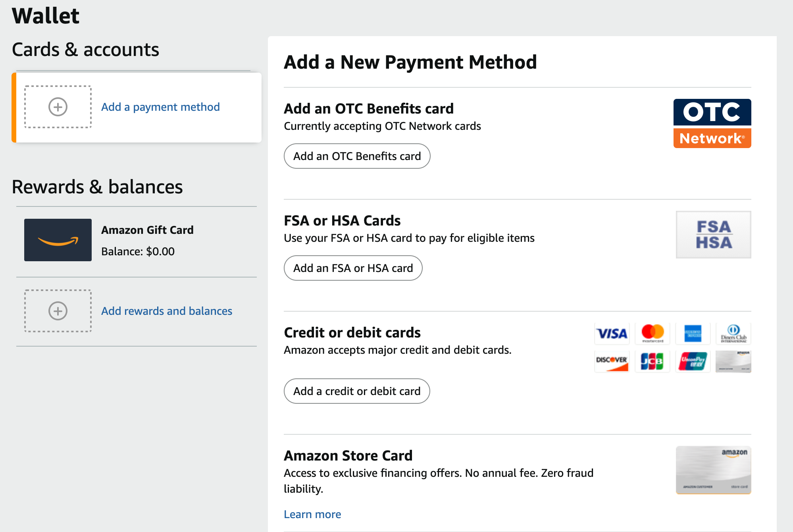Open Add rewards and balances link
This screenshot has width=793, height=532.
click(167, 311)
